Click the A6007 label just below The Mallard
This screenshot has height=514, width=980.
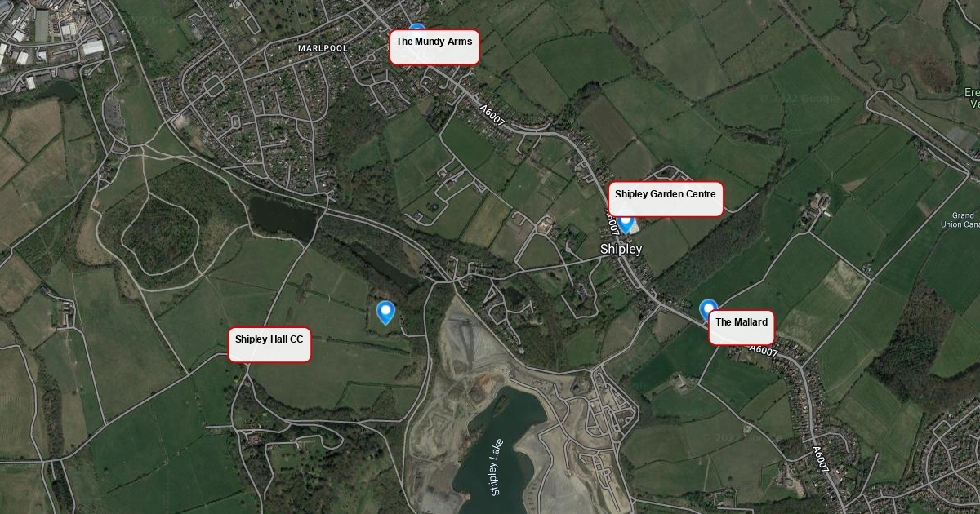[764, 351]
